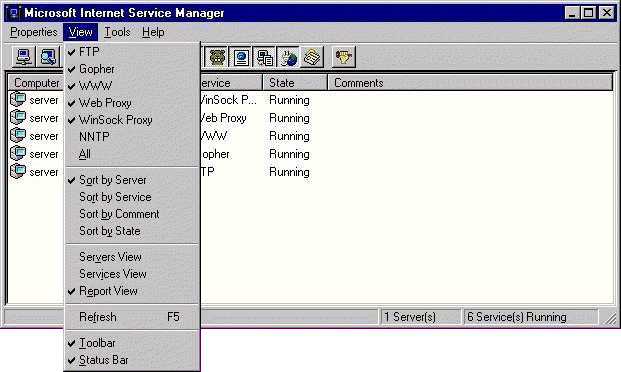Select Running state in the FTP row
The height and width of the screenshot is (372, 621).
289,172
